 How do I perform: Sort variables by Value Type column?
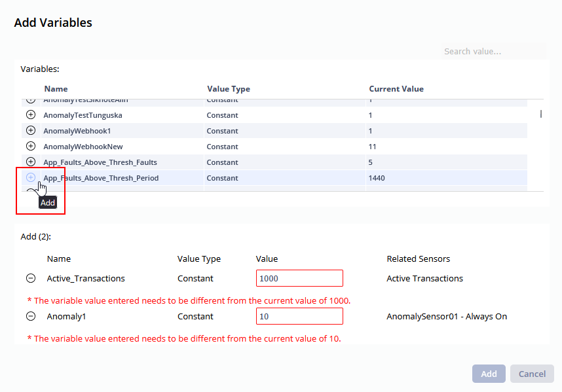point(229,89)
